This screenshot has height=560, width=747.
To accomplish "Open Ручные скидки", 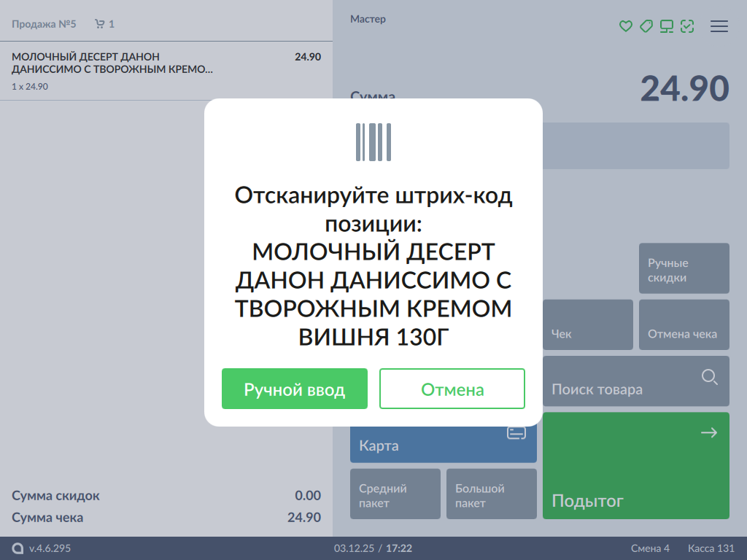I will 684,270.
